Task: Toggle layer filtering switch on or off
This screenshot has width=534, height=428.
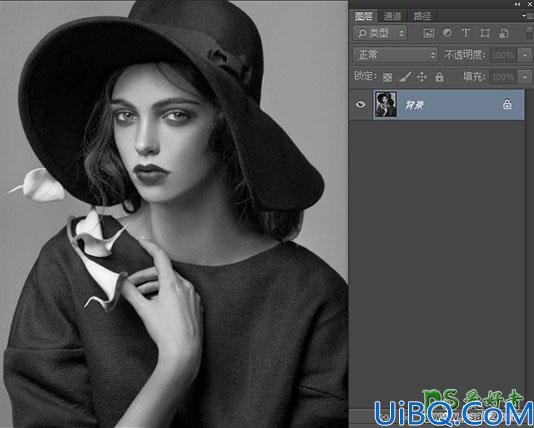Action: pos(530,33)
